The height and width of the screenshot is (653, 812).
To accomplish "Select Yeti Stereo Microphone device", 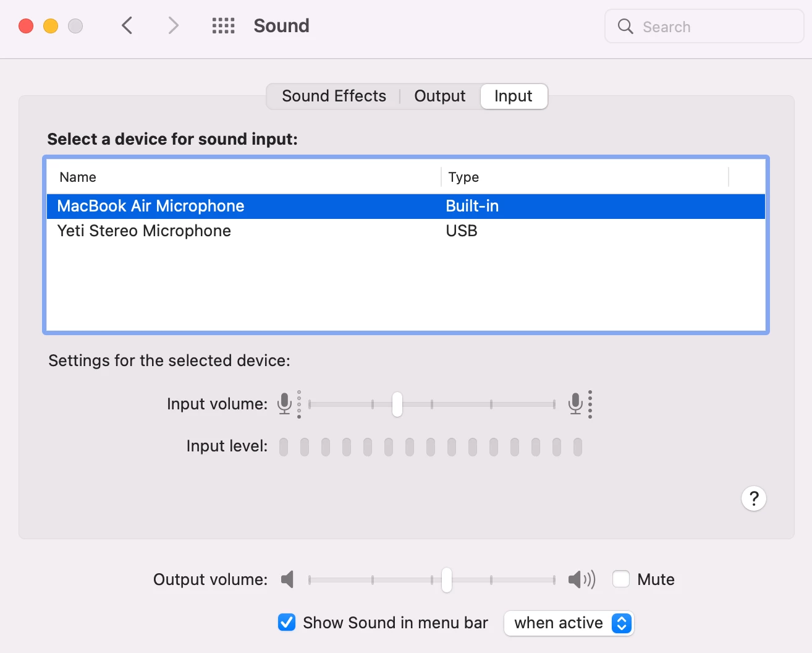I will (406, 231).
